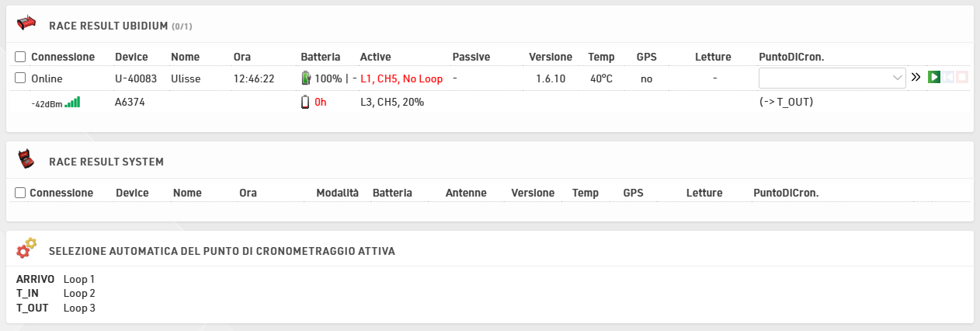Screen dimensions: 980x331
Task: Click the green signal strength bars
Action: [x=72, y=102]
